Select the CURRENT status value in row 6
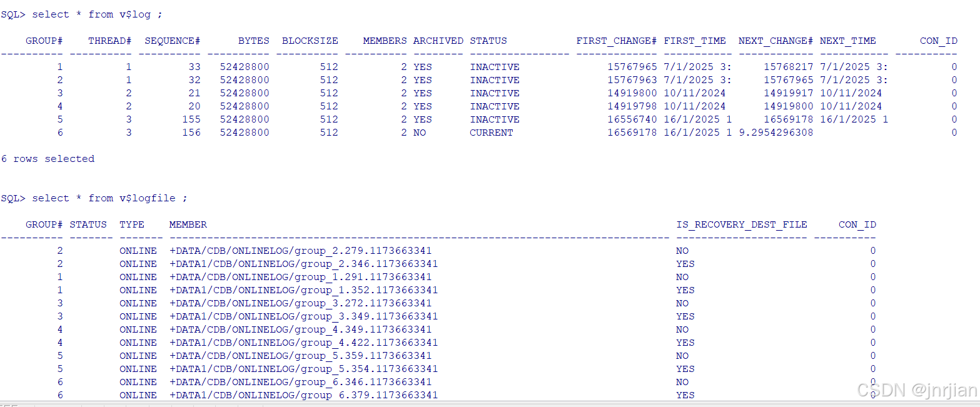The height and width of the screenshot is (407, 980). [x=492, y=132]
